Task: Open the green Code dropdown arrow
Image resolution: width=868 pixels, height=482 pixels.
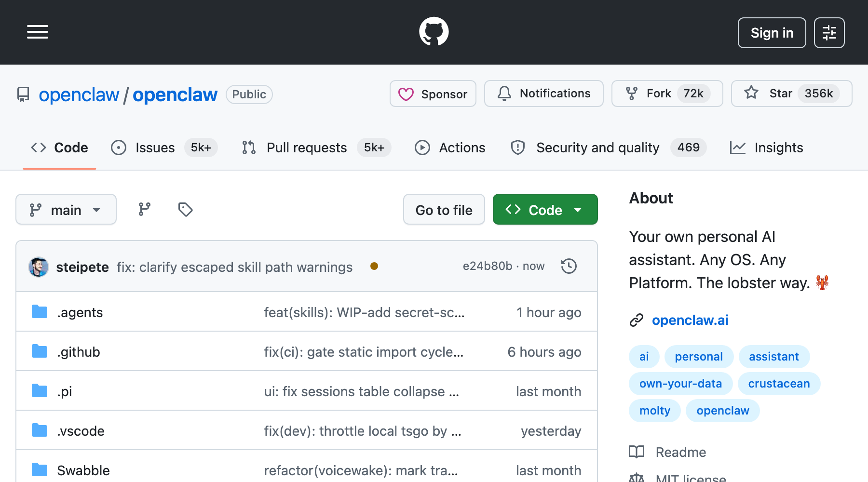Action: pos(578,209)
